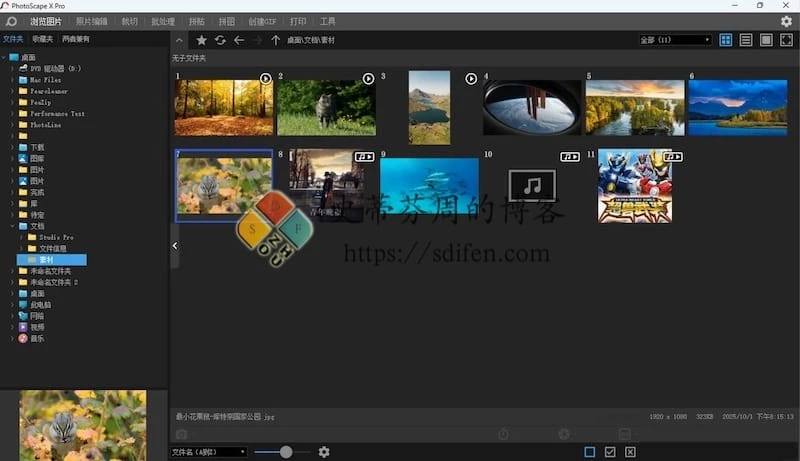Select the underwater dolphins thumbnail 9

coord(430,186)
